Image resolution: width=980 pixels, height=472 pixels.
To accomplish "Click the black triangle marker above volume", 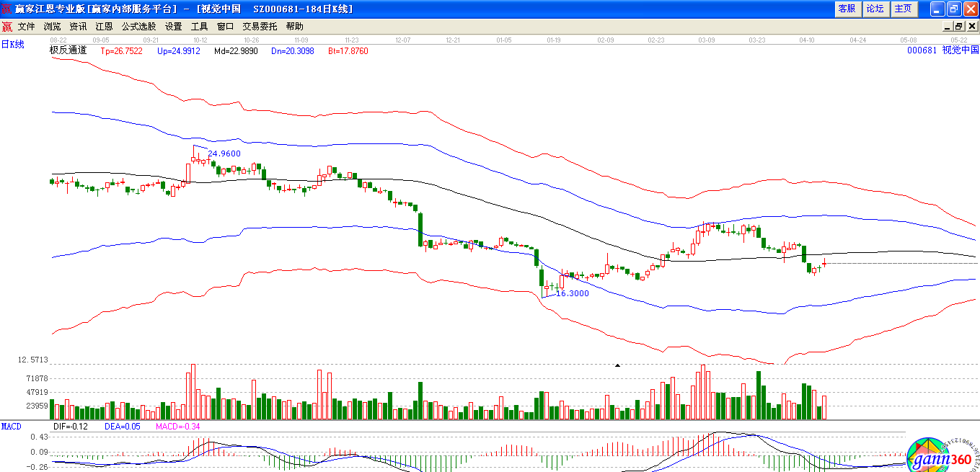I will [x=617, y=365].
